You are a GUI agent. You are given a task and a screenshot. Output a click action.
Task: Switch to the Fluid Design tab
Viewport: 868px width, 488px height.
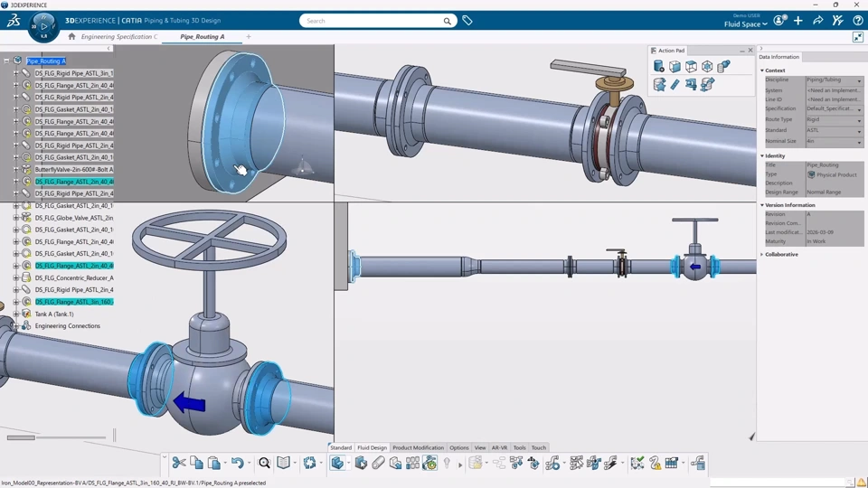coord(372,447)
